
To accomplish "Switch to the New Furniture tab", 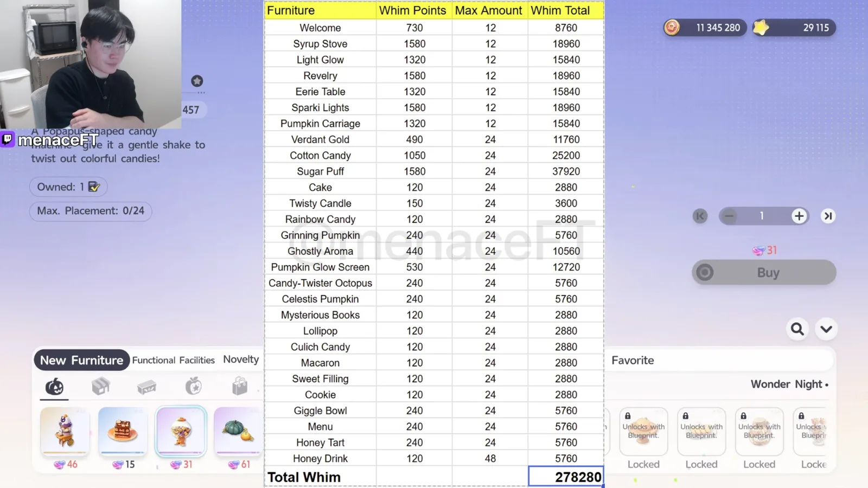I will coord(81,360).
